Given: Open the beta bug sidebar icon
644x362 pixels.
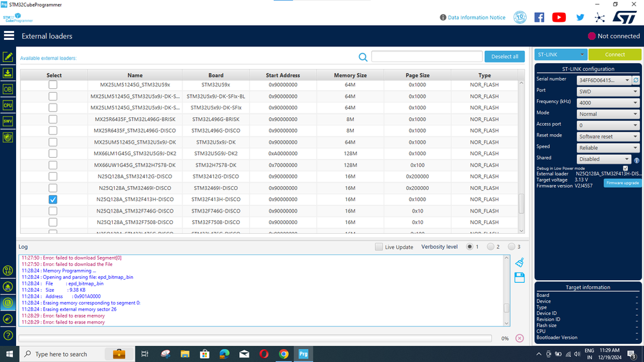Looking at the screenshot, I should click(x=8, y=287).
